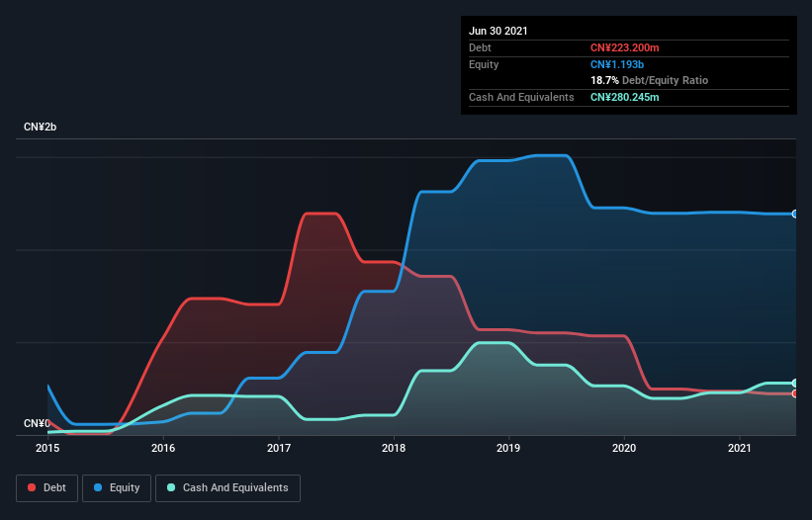Click the 2021 x-axis label
Image resolution: width=812 pixels, height=520 pixels.
click(x=740, y=448)
